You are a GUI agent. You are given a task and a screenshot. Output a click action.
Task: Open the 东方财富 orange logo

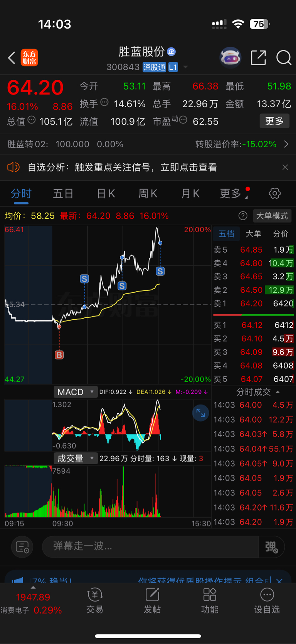point(29,58)
